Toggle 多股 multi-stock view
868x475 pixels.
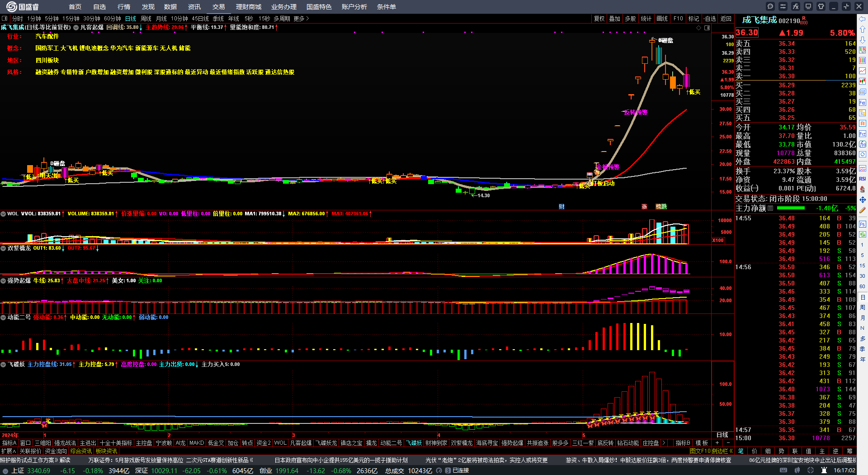[630, 19]
